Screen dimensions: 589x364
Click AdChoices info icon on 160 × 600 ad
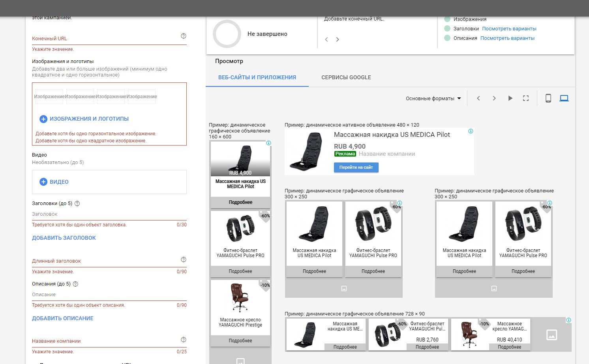tap(268, 143)
